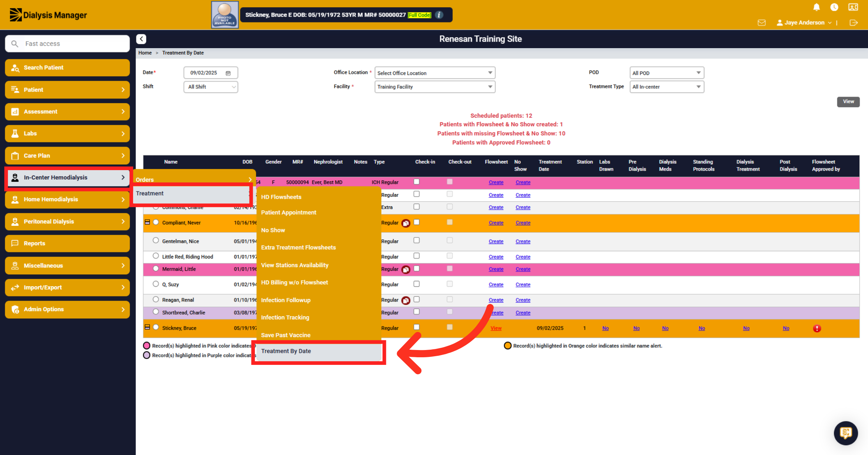Open the mail envelope icon
The width and height of the screenshot is (868, 455).
click(762, 22)
